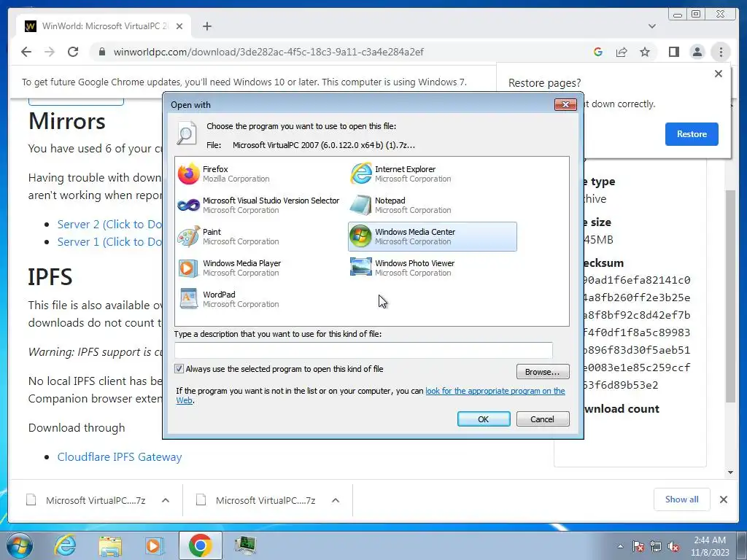Click the Chrome taskbar button
This screenshot has width=747, height=560.
(x=200, y=545)
